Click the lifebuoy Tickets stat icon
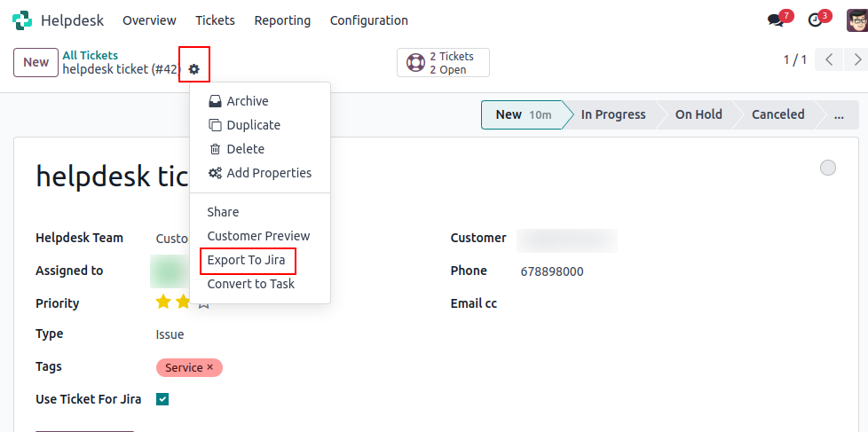 (415, 62)
